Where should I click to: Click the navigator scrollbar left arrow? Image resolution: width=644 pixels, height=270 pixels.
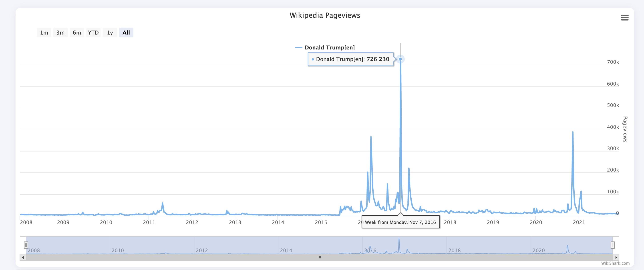click(23, 257)
